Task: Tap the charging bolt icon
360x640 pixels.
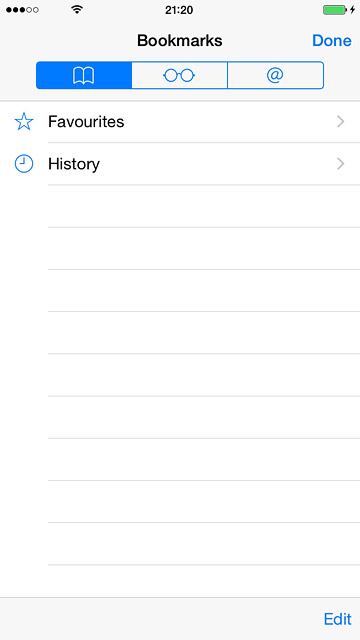Action: (352, 9)
